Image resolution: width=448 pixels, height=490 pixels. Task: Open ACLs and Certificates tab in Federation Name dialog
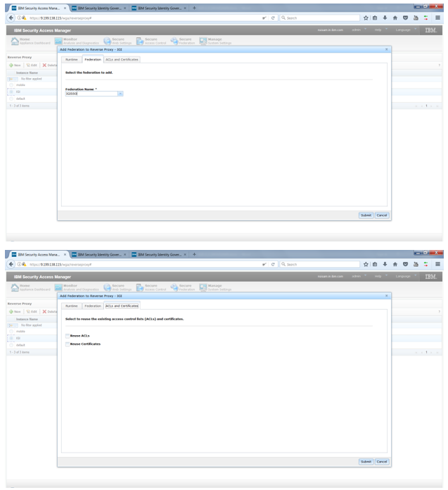(x=122, y=59)
